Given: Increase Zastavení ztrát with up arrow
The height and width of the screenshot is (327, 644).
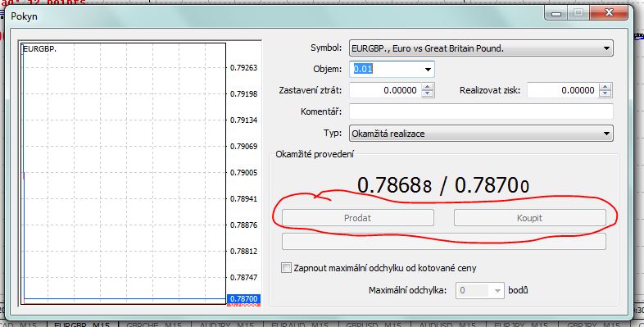Looking at the screenshot, I should pos(428,87).
